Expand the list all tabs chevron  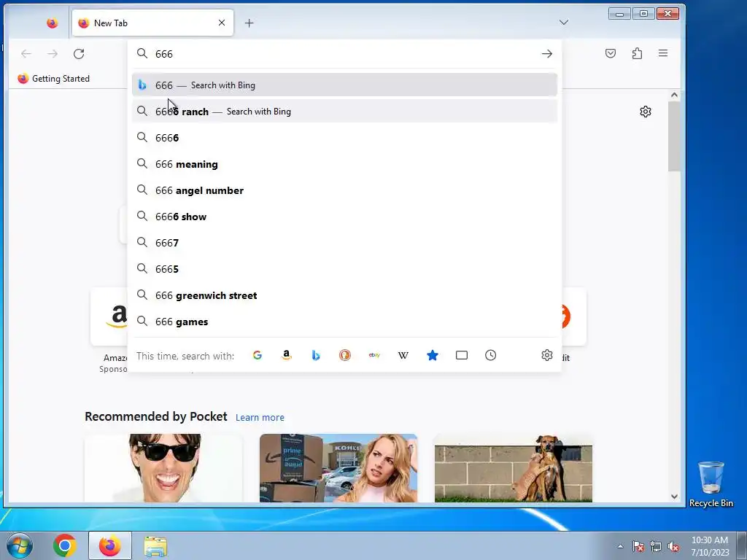click(564, 23)
